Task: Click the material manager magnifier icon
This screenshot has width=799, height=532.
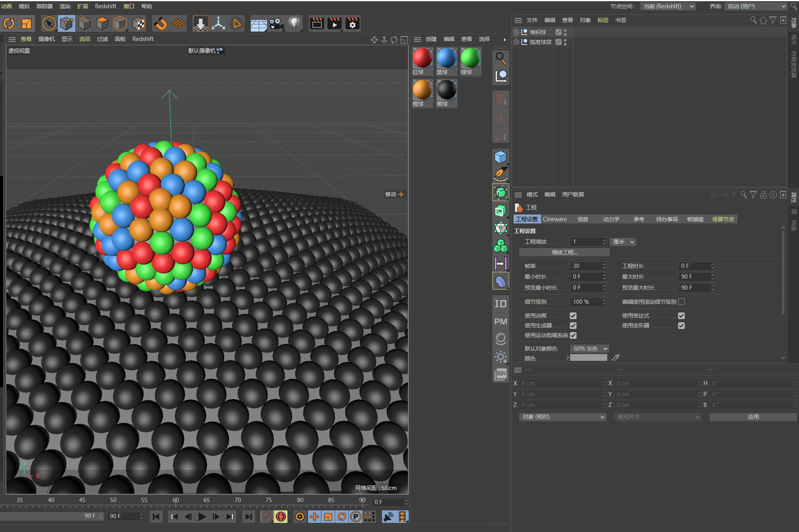Action: tap(501, 58)
